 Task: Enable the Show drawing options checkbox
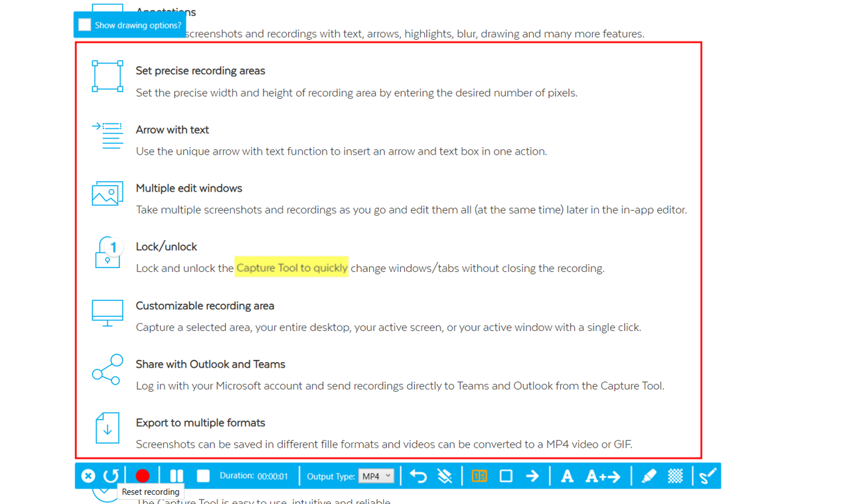click(84, 25)
